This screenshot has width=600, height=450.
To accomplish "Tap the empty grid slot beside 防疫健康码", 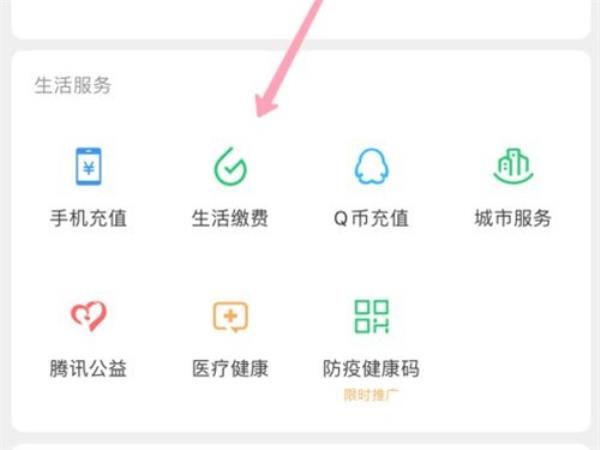I will pyautogui.click(x=513, y=337).
